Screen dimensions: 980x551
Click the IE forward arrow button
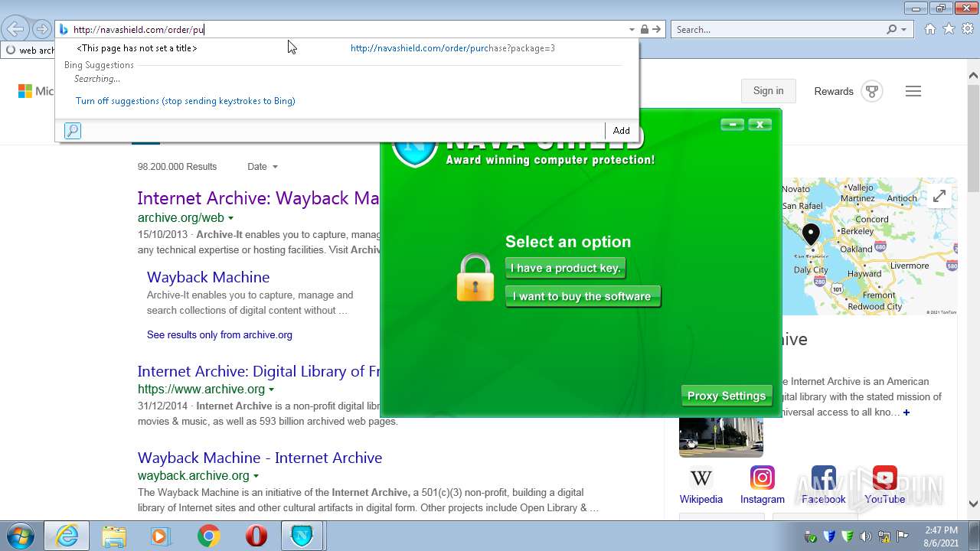pyautogui.click(x=41, y=30)
